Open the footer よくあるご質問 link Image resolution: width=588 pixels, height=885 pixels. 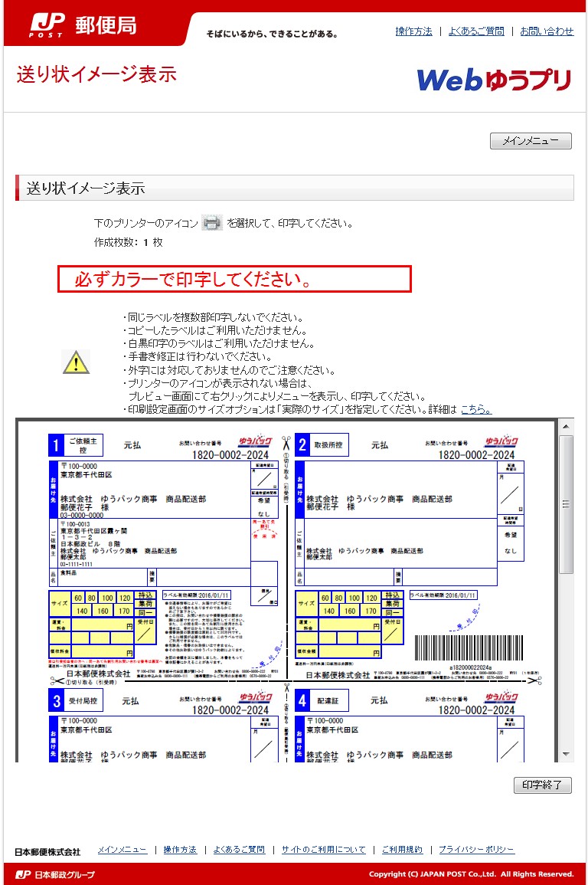click(x=239, y=850)
